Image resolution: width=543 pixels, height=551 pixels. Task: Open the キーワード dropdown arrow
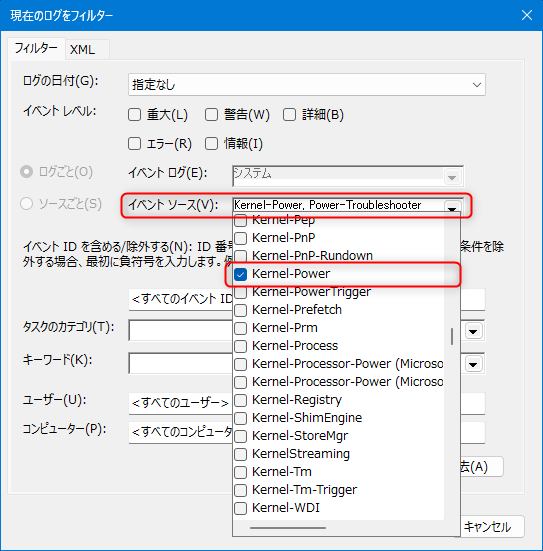click(x=473, y=364)
